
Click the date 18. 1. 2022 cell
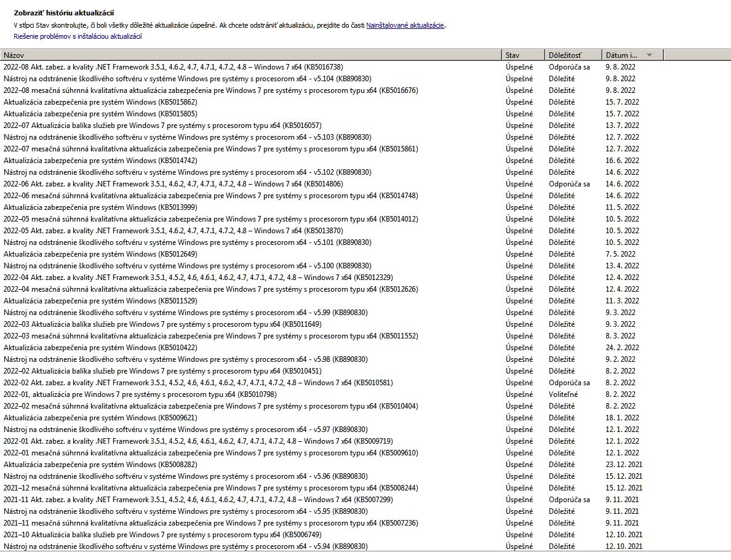622,418
